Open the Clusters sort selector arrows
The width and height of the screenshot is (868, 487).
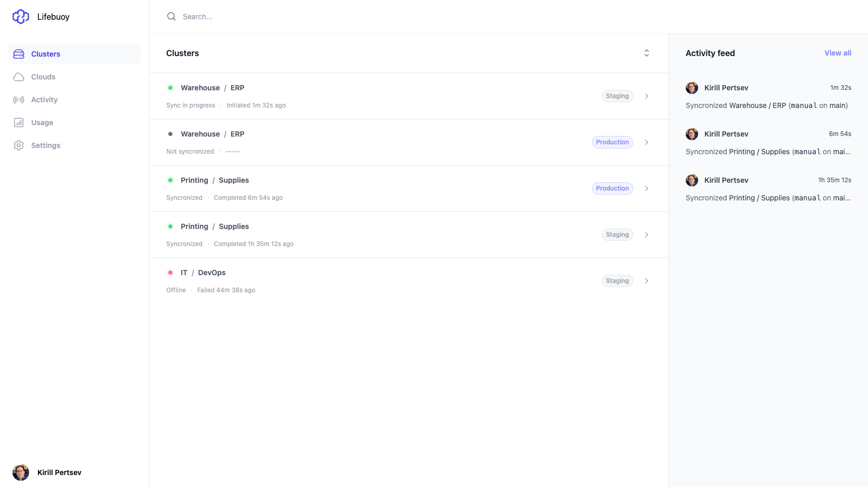pyautogui.click(x=647, y=53)
